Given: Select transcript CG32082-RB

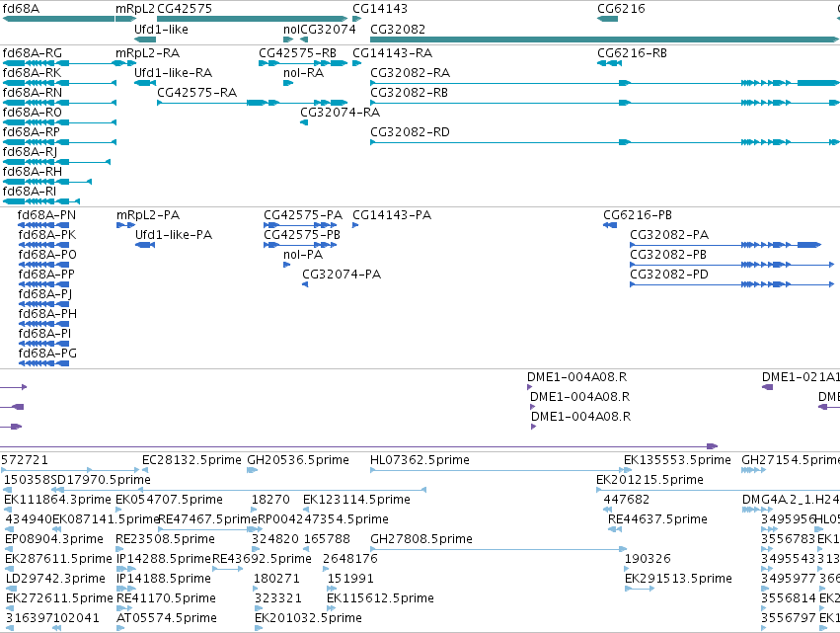Looking at the screenshot, I should (x=409, y=93).
